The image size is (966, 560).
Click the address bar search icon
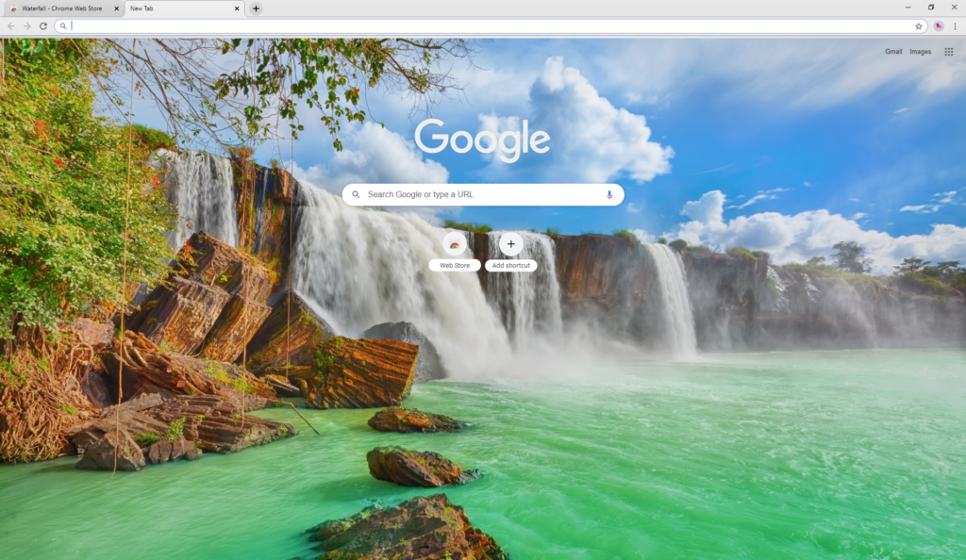(x=63, y=25)
